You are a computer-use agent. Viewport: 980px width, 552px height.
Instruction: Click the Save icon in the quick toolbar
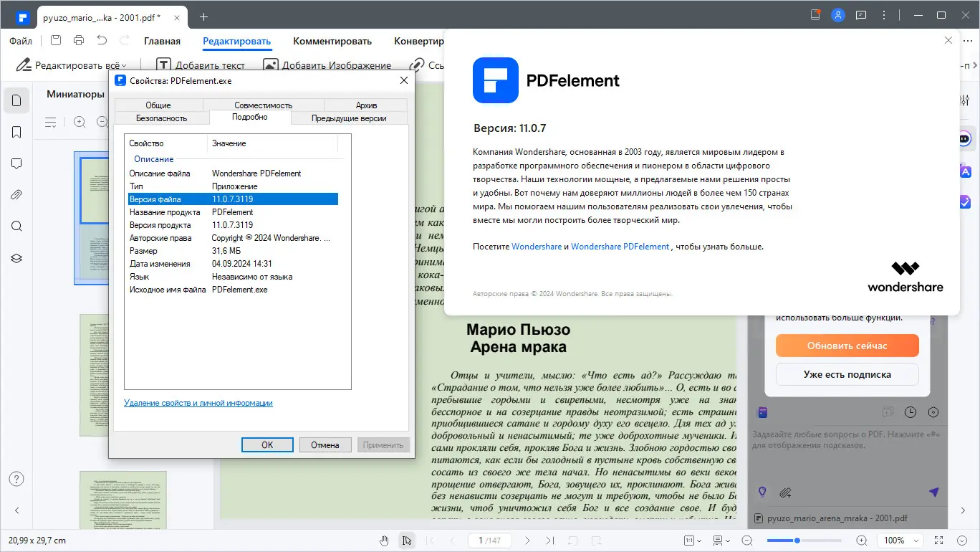[56, 41]
